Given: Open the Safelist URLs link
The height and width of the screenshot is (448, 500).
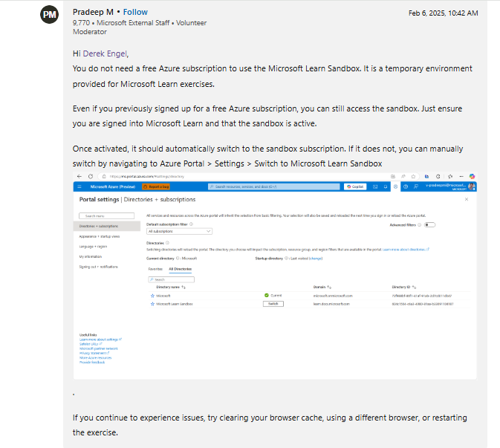Looking at the screenshot, I should click(x=91, y=344).
